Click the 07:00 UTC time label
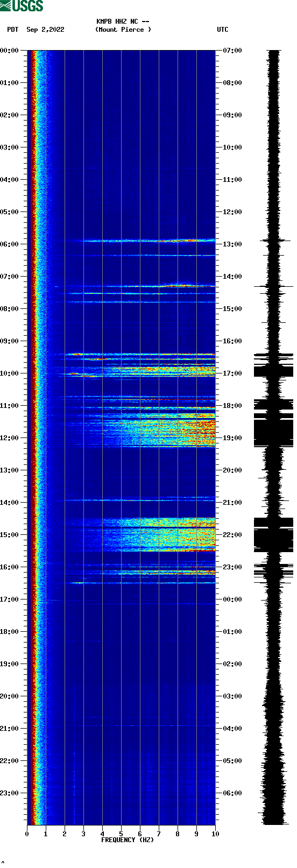297x868 pixels. (x=232, y=51)
